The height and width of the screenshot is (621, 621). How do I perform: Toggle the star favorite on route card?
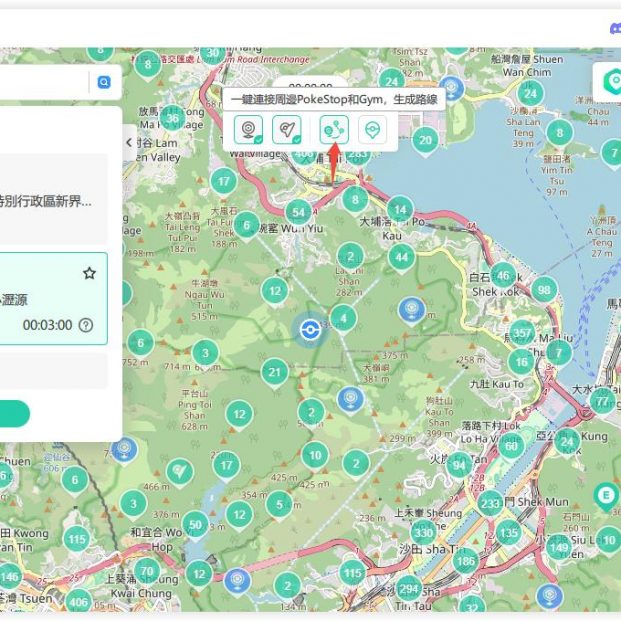[x=89, y=273]
